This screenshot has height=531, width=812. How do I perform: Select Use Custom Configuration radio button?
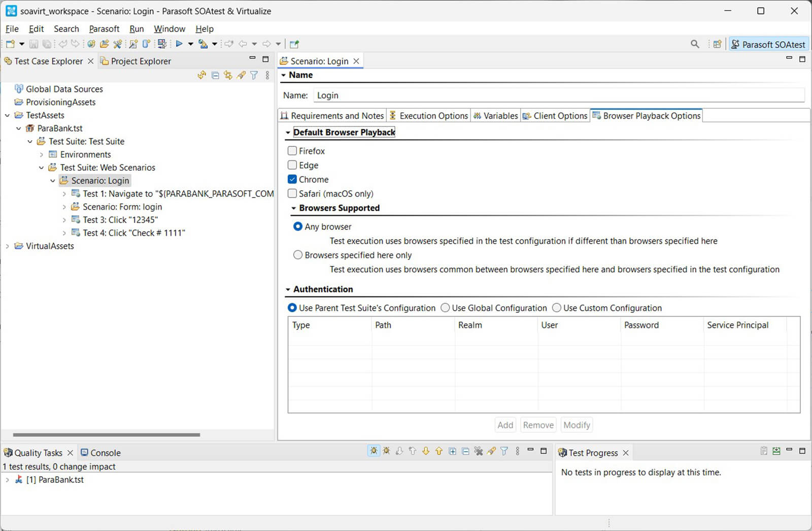click(557, 308)
